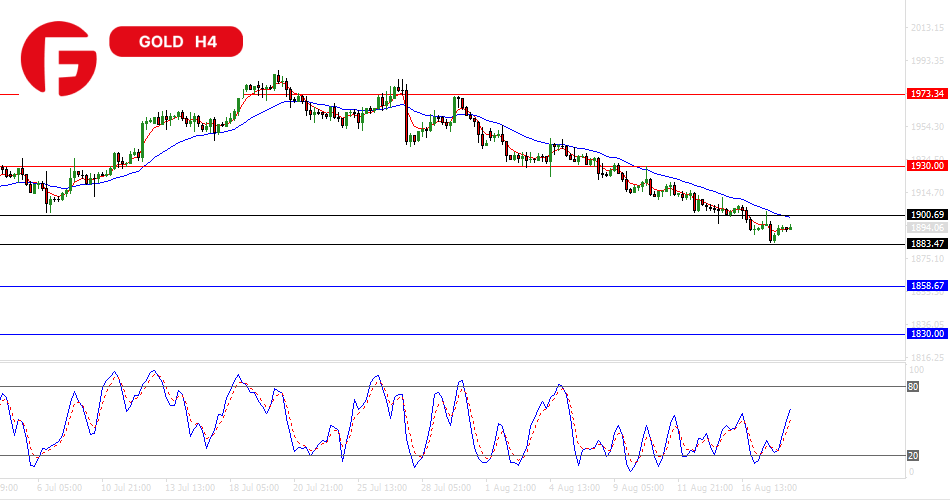Select the 1930.00 red price label
Image resolution: width=950 pixels, height=500 pixels.
pos(927,166)
